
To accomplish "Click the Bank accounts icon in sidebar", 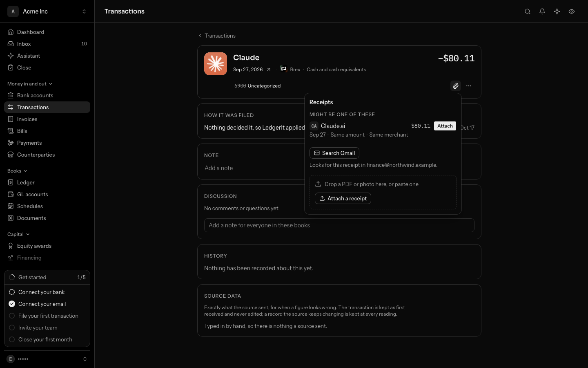I will pyautogui.click(x=11, y=95).
